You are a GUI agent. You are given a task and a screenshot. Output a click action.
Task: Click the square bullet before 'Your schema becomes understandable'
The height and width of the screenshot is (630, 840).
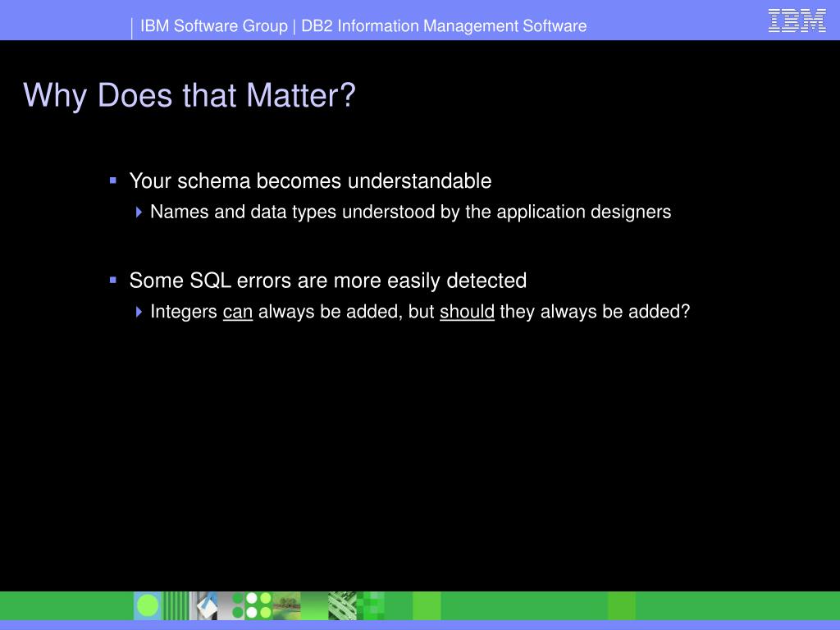[x=113, y=180]
